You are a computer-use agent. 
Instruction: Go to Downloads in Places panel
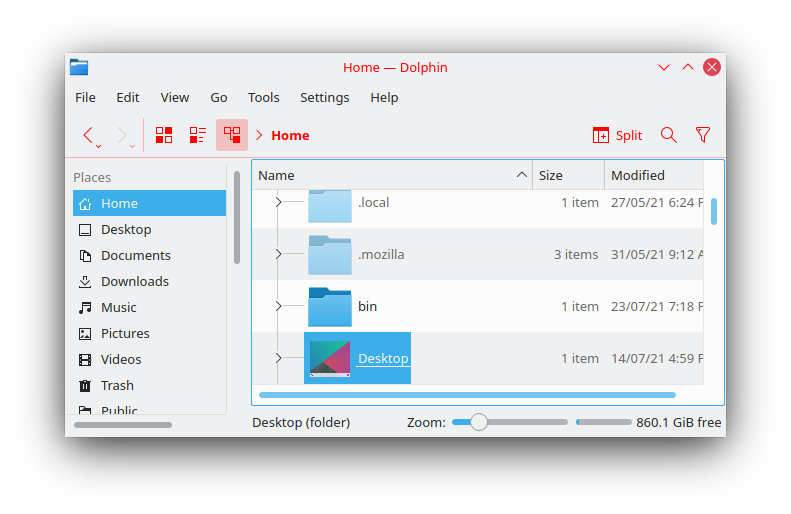[x=134, y=281]
